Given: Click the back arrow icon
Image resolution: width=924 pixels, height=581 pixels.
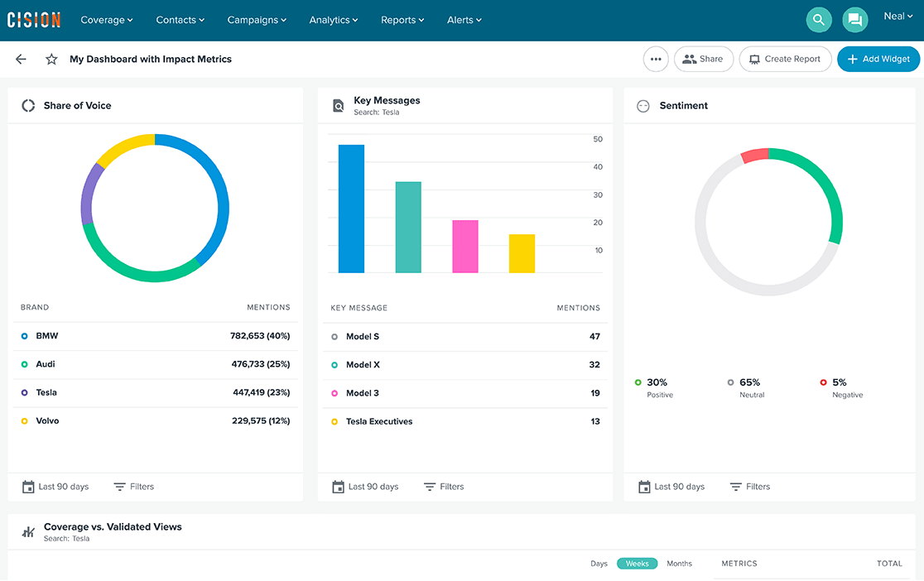Looking at the screenshot, I should tap(21, 60).
